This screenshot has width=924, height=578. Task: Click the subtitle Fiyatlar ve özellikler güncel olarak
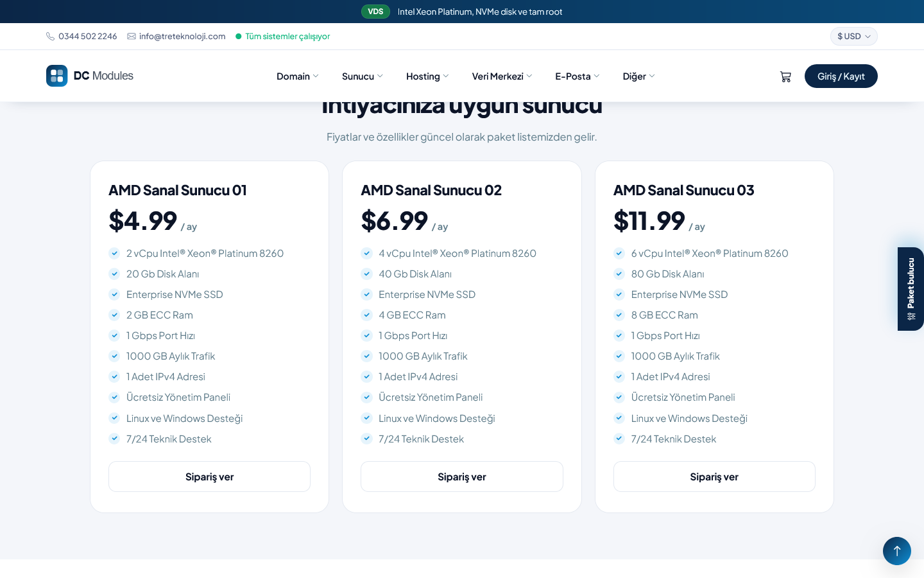[462, 137]
